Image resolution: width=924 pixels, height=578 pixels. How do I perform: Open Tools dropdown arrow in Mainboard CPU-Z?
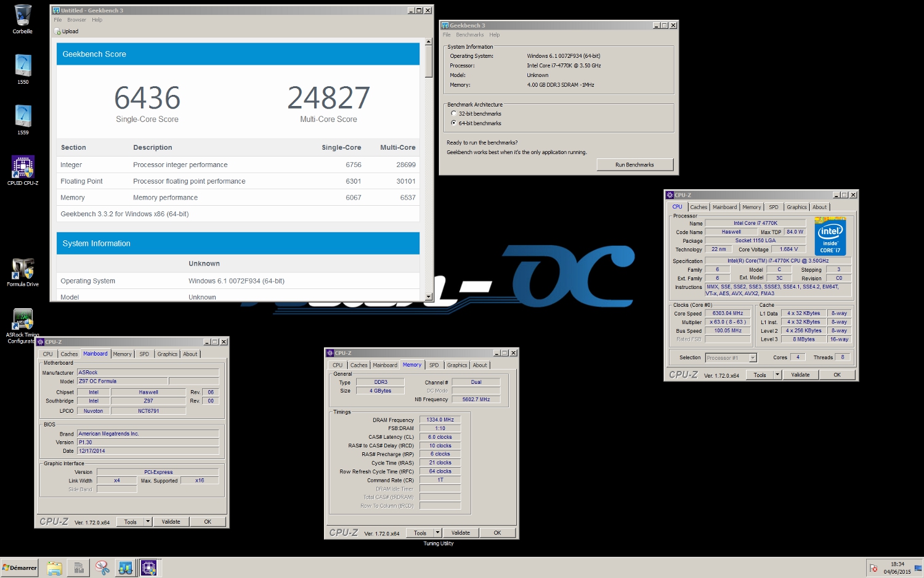[x=148, y=522]
